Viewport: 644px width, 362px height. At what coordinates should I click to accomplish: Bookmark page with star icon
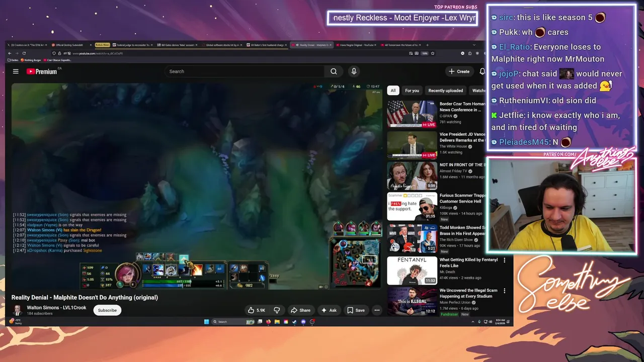pyautogui.click(x=432, y=53)
